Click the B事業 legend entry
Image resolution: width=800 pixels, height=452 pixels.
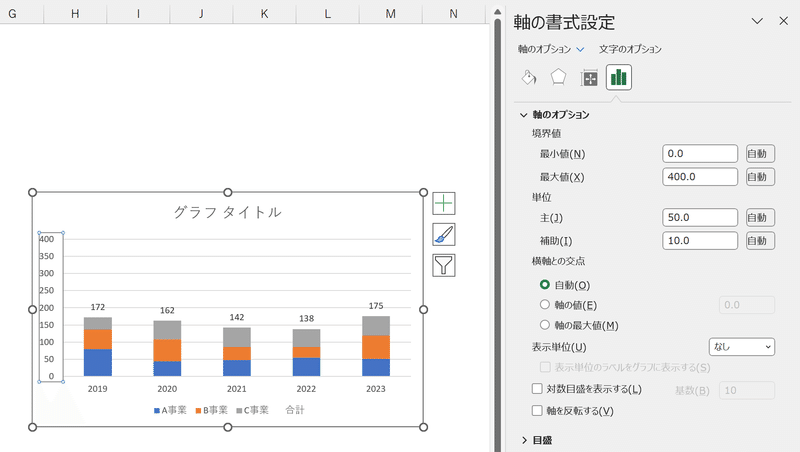tap(212, 410)
